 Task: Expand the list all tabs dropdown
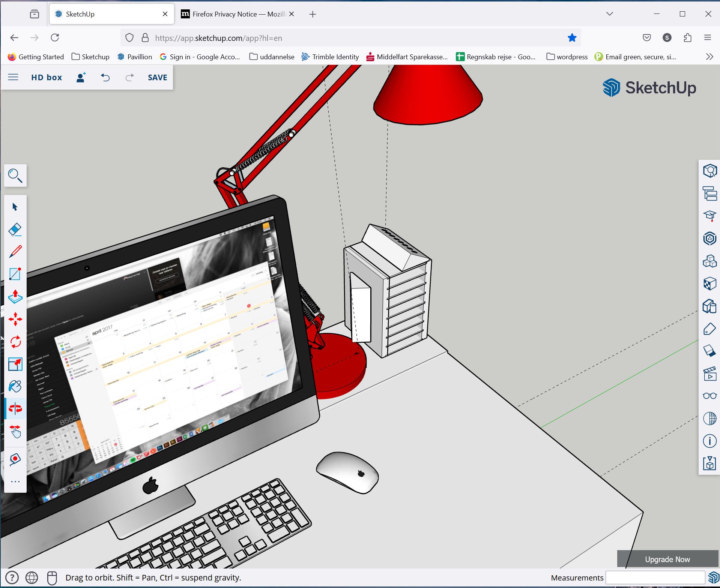click(x=610, y=14)
